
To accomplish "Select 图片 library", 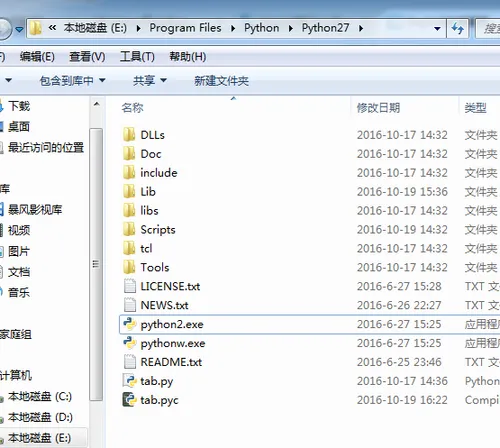I will click(19, 251).
